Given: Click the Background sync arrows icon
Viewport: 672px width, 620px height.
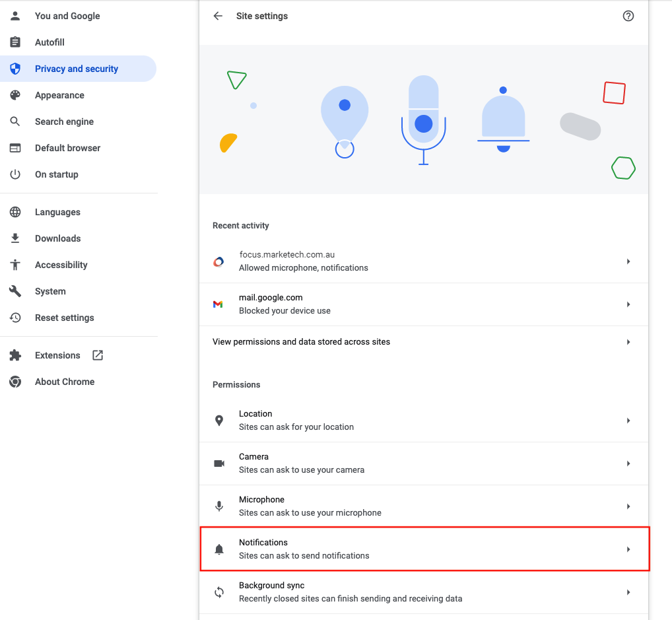Looking at the screenshot, I should click(219, 592).
